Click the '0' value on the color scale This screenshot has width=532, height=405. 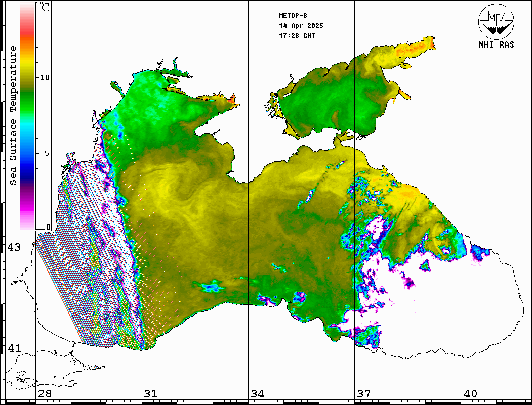tap(48, 227)
